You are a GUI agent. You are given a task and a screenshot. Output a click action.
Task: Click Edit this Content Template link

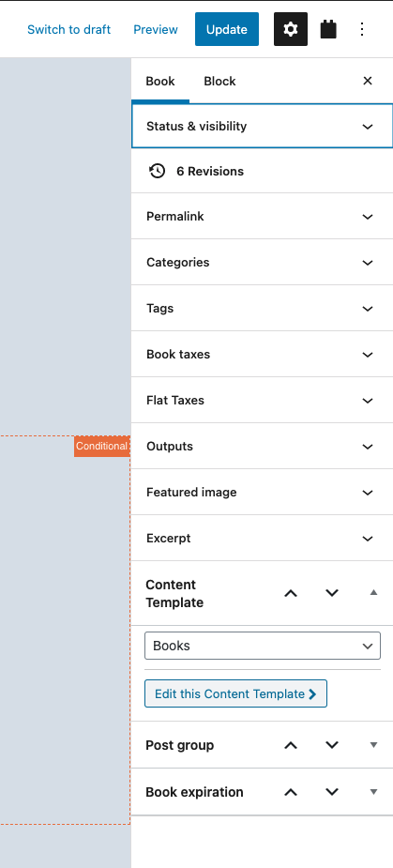tap(235, 693)
